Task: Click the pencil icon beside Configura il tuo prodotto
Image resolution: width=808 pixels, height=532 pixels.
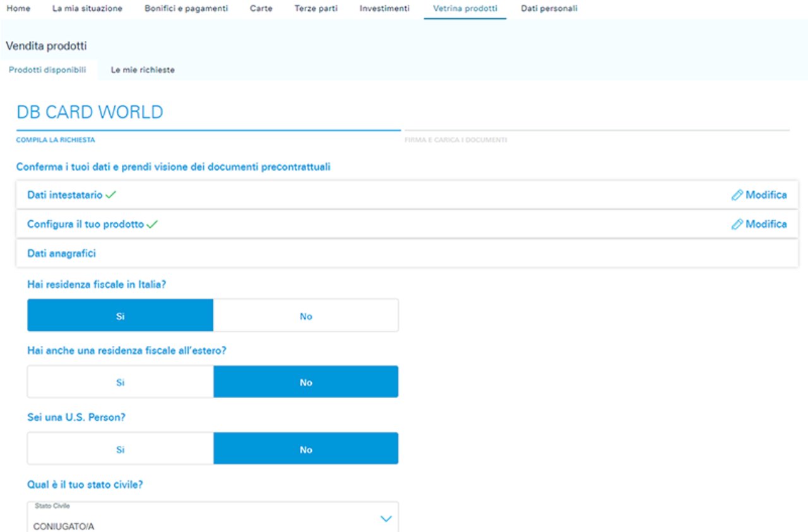Action: click(x=737, y=224)
